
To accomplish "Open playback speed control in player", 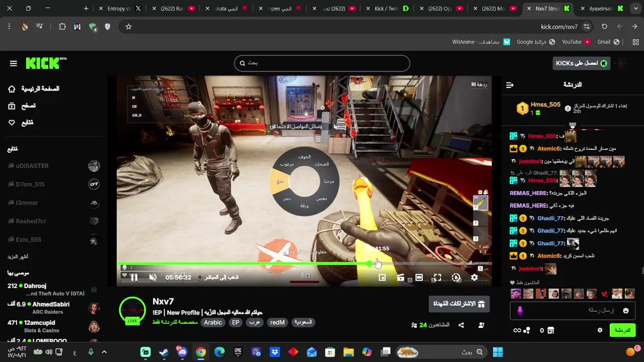I will click(x=456, y=278).
